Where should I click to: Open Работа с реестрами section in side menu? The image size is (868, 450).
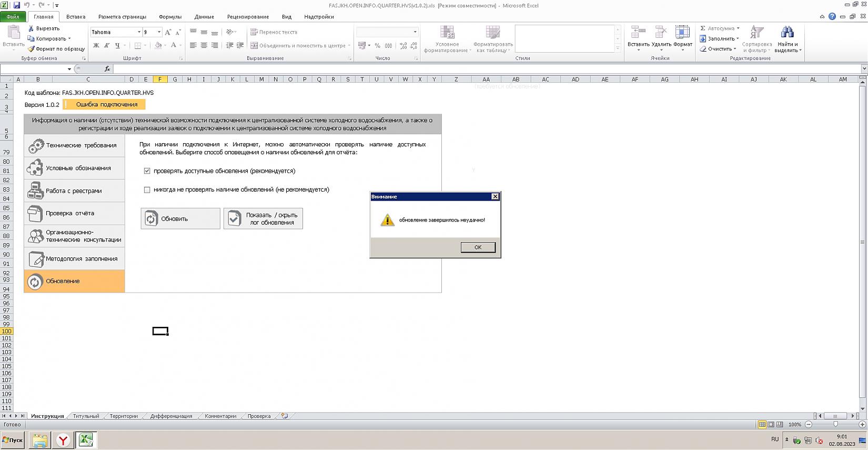click(x=74, y=191)
